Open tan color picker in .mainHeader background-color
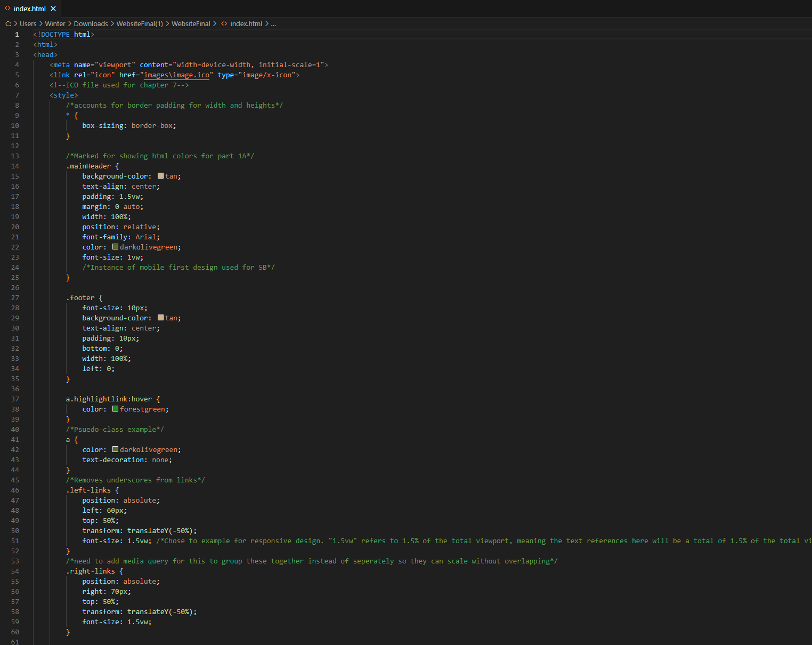The height and width of the screenshot is (645, 812). 160,176
